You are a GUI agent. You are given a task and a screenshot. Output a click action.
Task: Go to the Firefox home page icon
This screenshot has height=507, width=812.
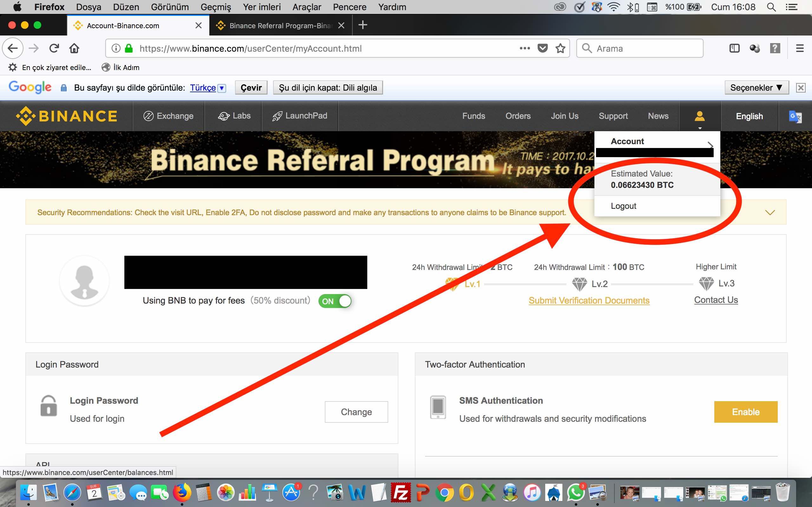(x=74, y=48)
